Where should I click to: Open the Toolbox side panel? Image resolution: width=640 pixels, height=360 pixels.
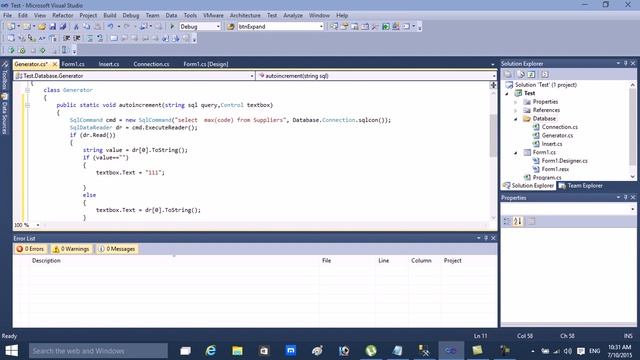[x=5, y=76]
